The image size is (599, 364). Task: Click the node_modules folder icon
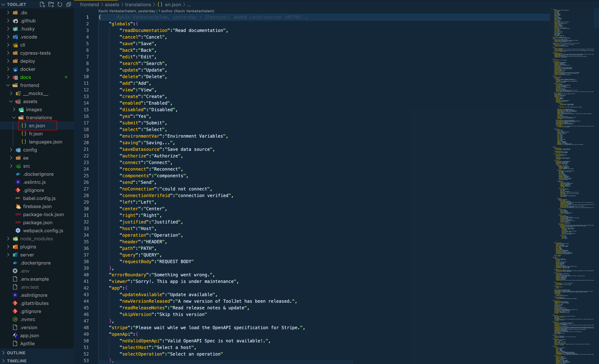coord(15,239)
